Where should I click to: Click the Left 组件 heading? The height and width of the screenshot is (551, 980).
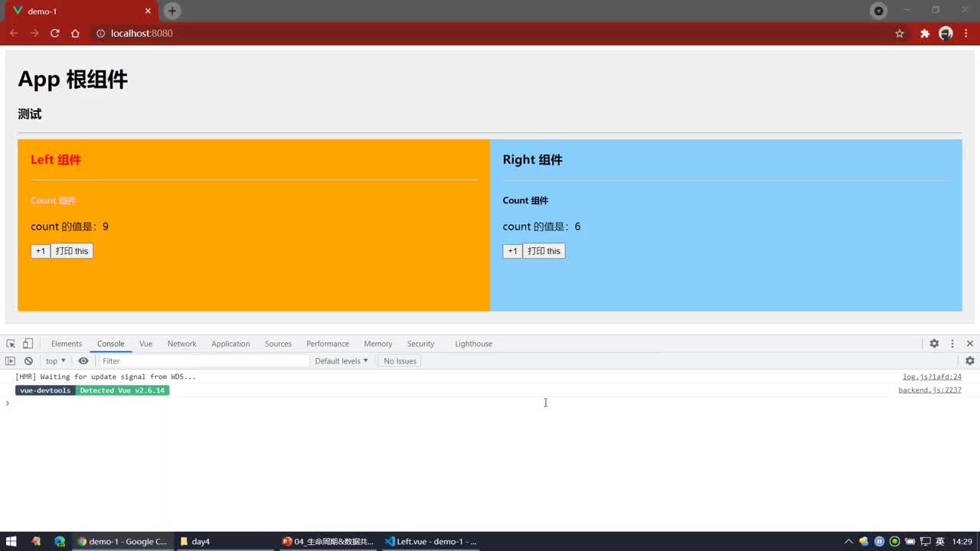click(56, 160)
